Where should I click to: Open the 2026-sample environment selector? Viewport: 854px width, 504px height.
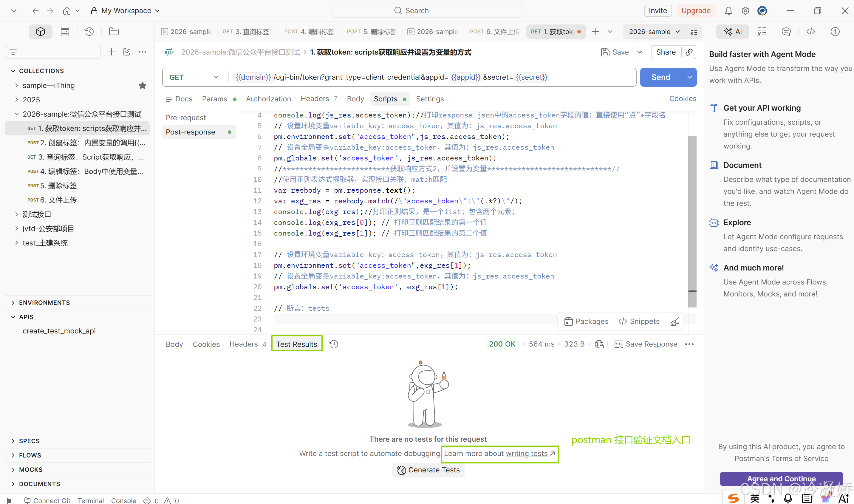click(x=654, y=32)
